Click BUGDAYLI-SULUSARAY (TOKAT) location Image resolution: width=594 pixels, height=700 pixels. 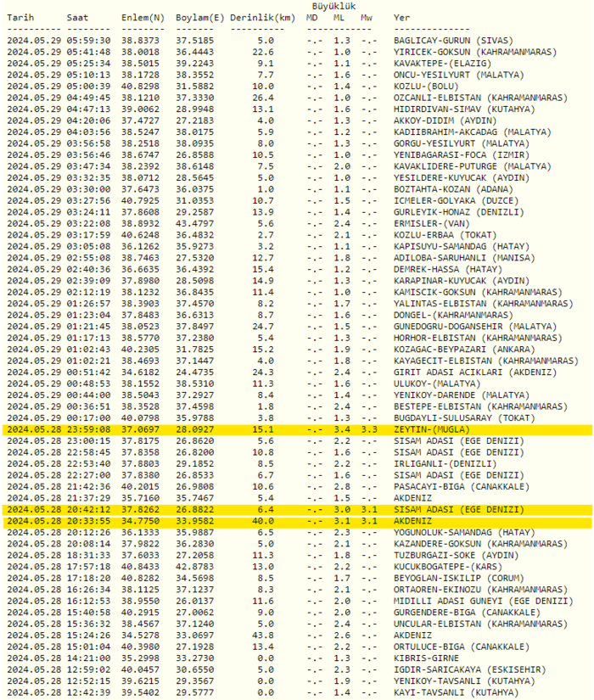point(464,417)
